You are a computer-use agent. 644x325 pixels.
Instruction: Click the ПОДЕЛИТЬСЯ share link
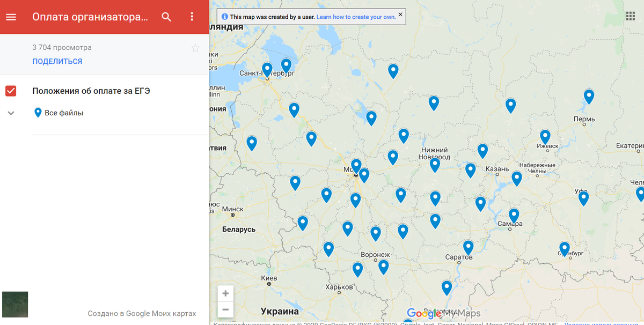[x=57, y=61]
